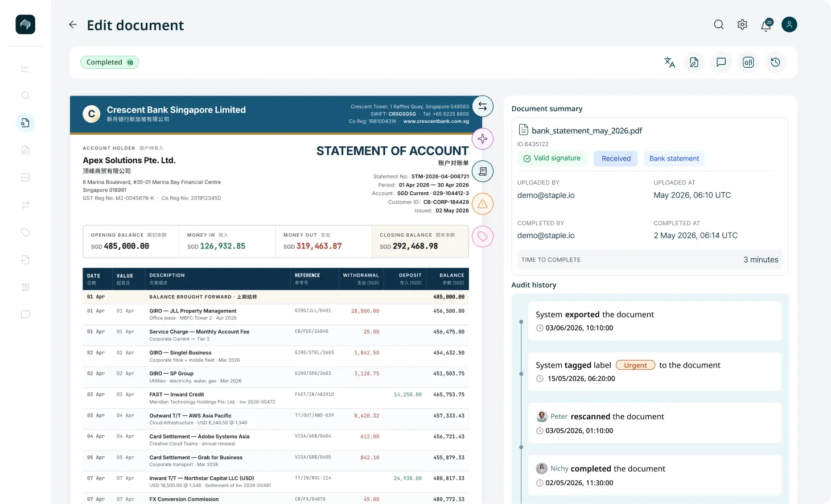Open the tag icon in left sidebar
The image size is (831, 504).
(25, 232)
